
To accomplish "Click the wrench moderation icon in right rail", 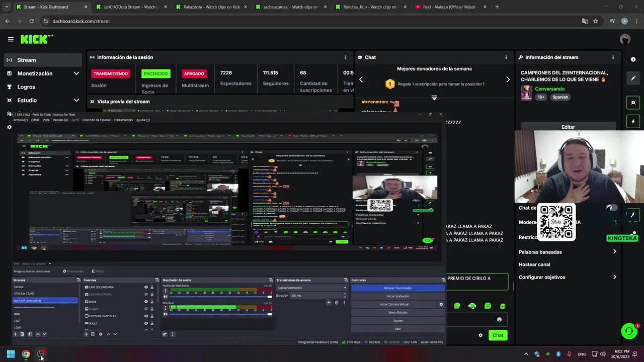I will 633,215.
